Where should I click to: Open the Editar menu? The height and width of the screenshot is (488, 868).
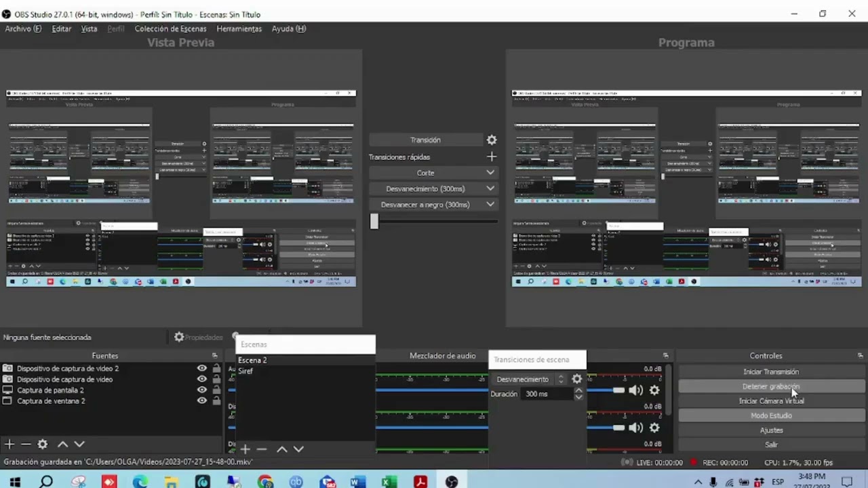pyautogui.click(x=62, y=28)
